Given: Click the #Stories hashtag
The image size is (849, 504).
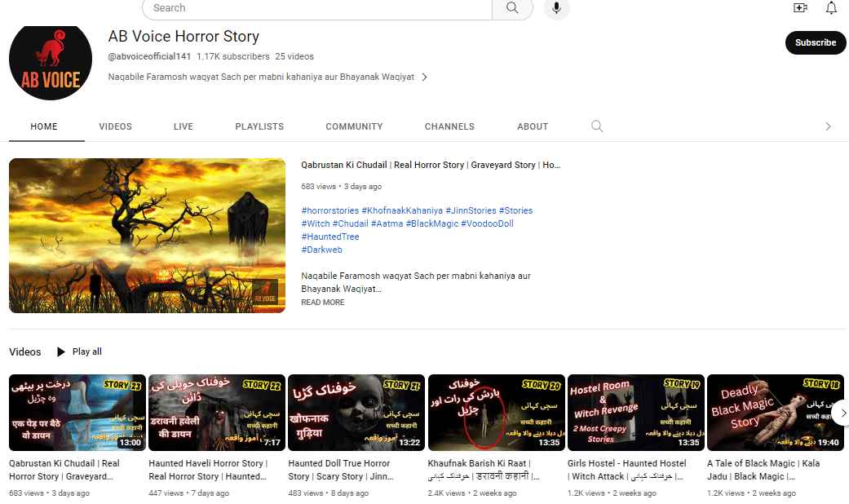Looking at the screenshot, I should click(x=516, y=210).
